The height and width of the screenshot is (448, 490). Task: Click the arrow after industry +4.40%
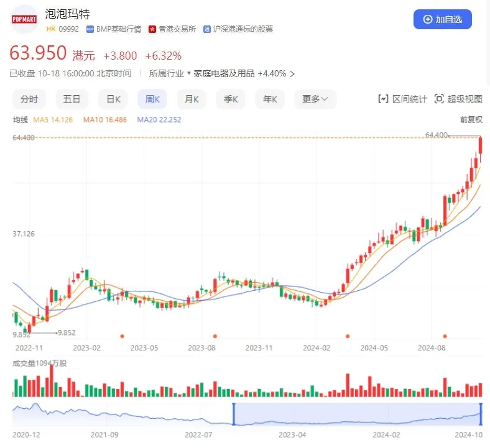tap(292, 74)
